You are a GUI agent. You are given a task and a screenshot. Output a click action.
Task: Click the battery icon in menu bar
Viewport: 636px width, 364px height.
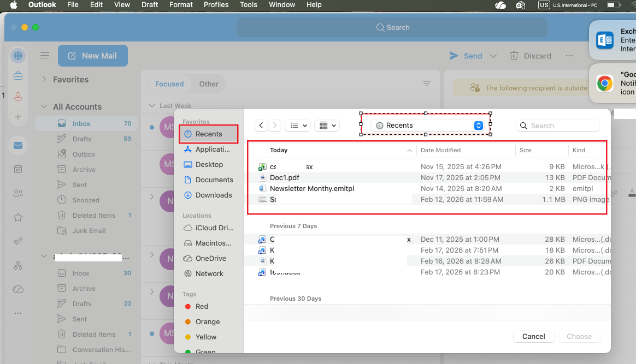pyautogui.click(x=613, y=5)
